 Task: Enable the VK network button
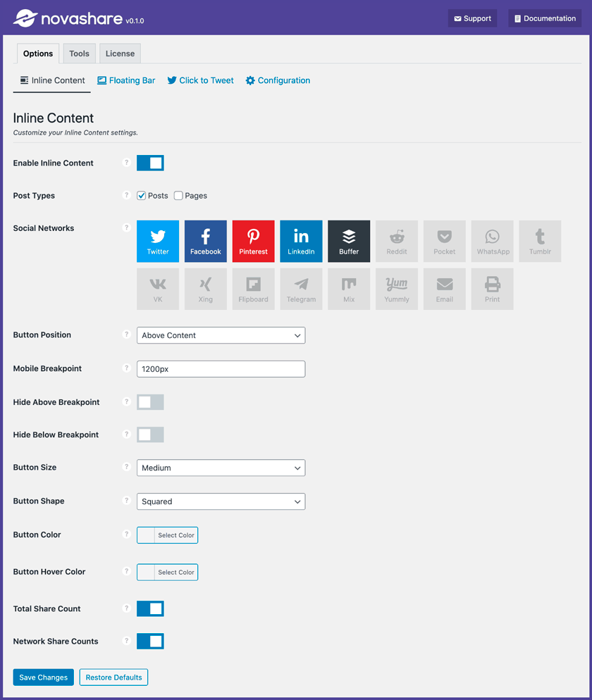[158, 289]
